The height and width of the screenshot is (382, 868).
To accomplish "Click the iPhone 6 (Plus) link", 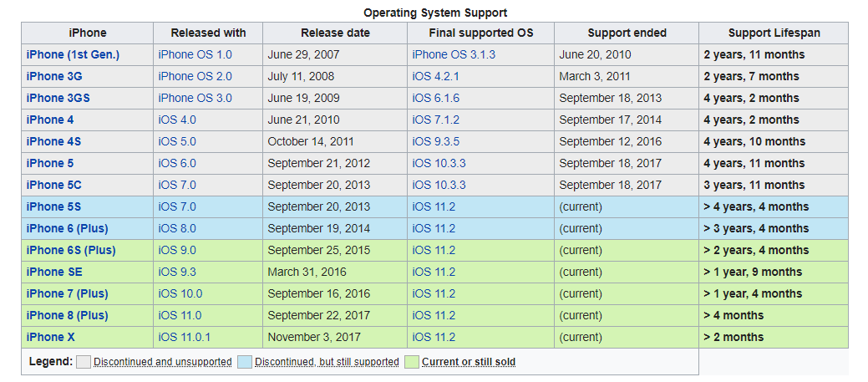I will pos(67,229).
